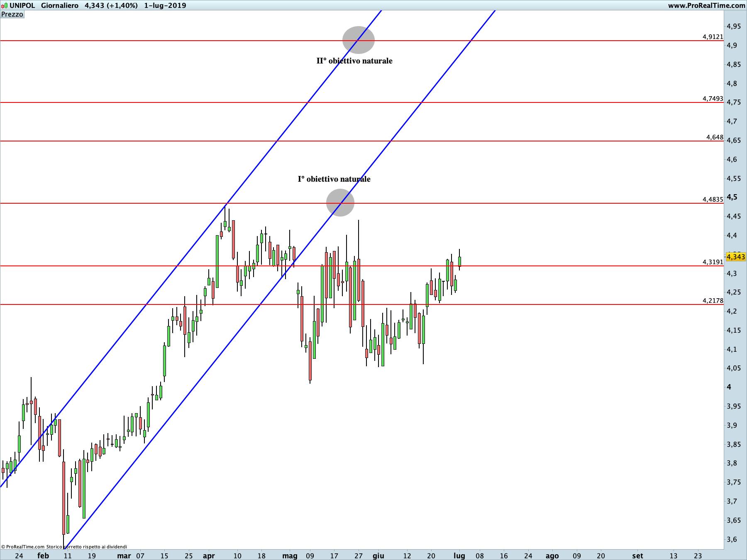This screenshot has height=560, width=747.
Task: Click the bold 4 price axis value
Action: [x=729, y=387]
